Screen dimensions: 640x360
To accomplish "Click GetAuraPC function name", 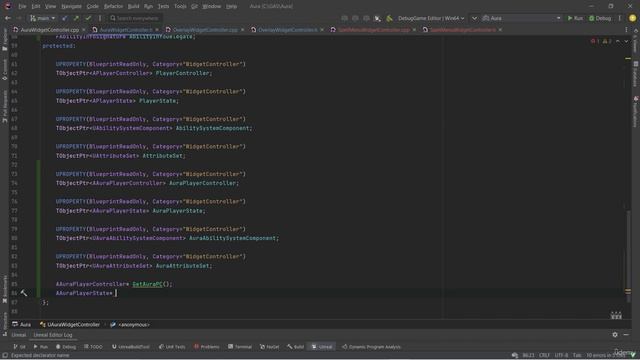I will pos(147,284).
